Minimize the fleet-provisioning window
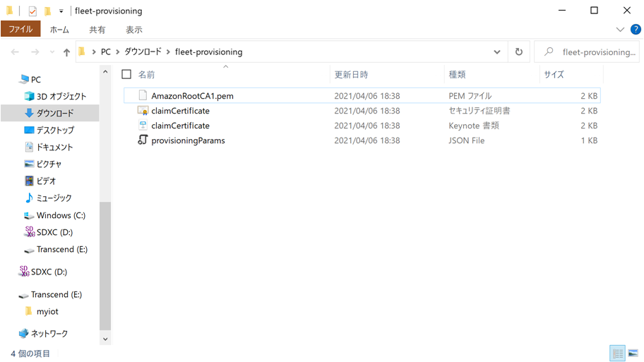This screenshot has height=362, width=644. (x=562, y=11)
